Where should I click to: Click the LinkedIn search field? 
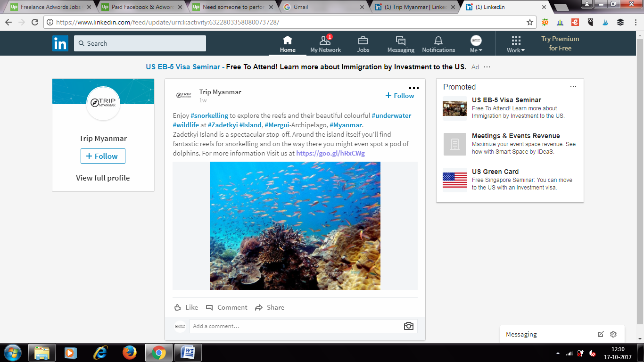(x=140, y=43)
